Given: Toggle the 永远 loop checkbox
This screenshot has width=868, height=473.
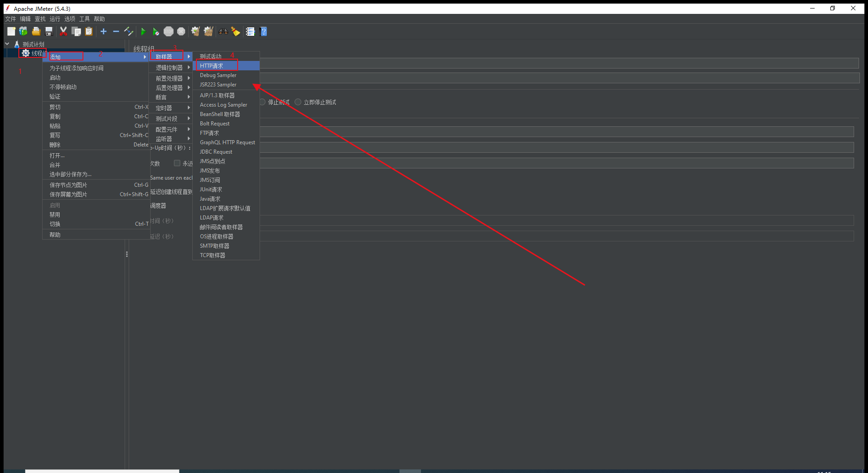Looking at the screenshot, I should pos(177,163).
